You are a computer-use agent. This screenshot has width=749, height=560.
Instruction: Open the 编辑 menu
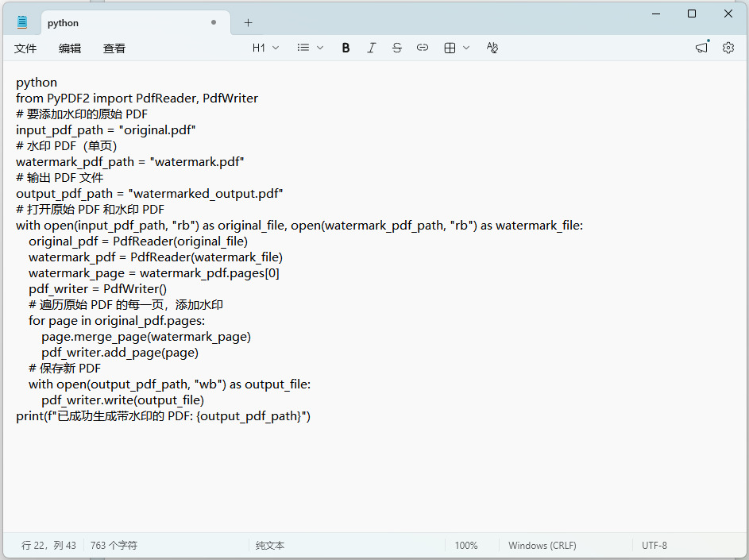[x=70, y=48]
